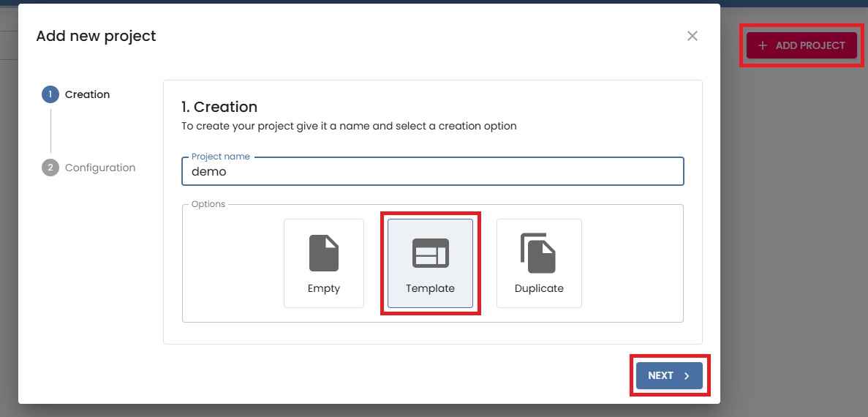Viewport: 868px width, 417px height.
Task: Close the Add new project dialog
Action: point(692,36)
